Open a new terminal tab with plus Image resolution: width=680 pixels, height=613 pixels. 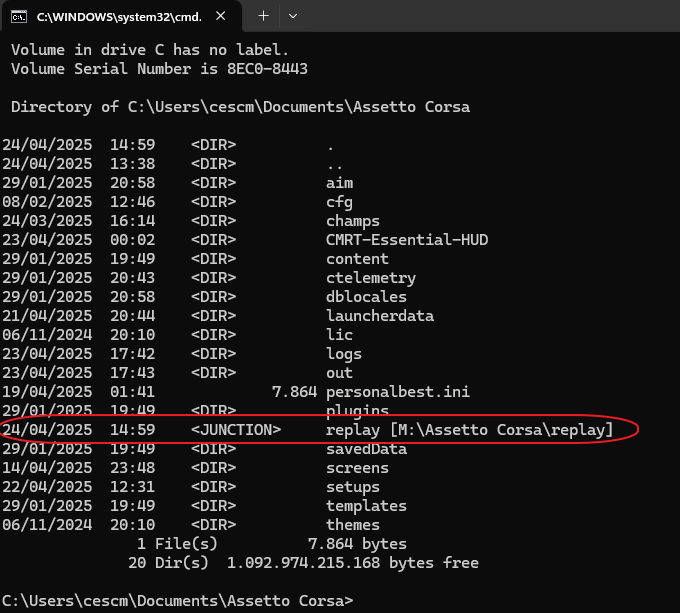264,16
